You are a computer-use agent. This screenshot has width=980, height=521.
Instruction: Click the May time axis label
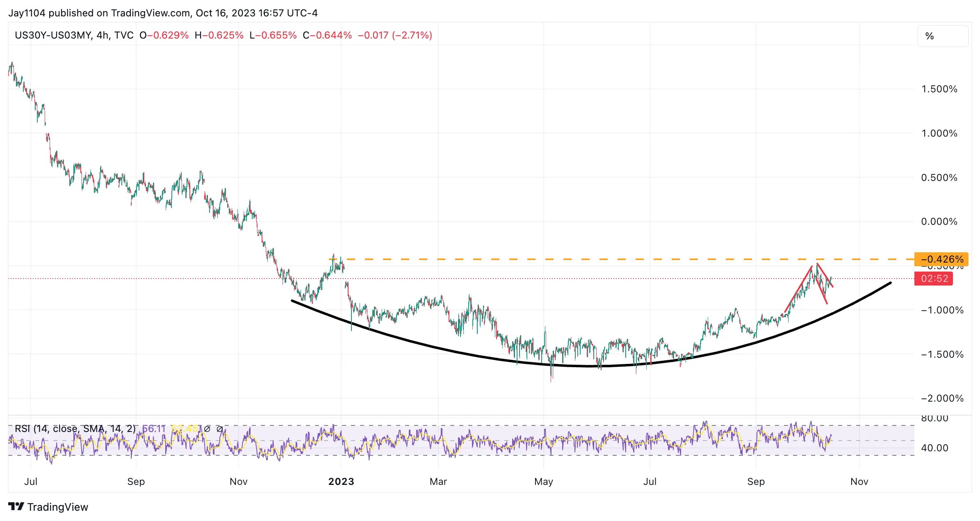pos(544,482)
